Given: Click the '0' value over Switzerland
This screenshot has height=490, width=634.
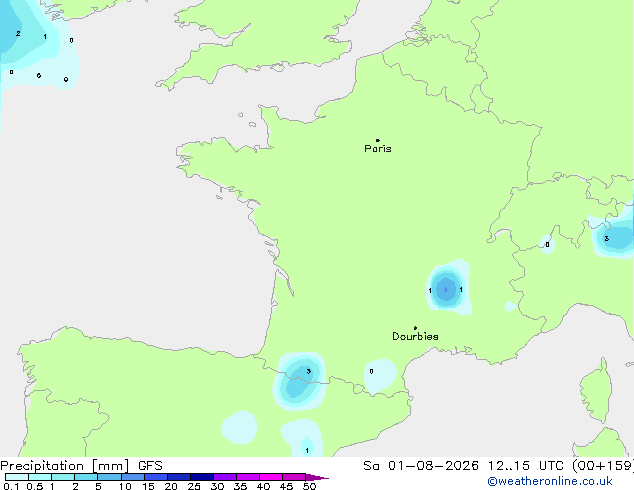Looking at the screenshot, I should (547, 245).
